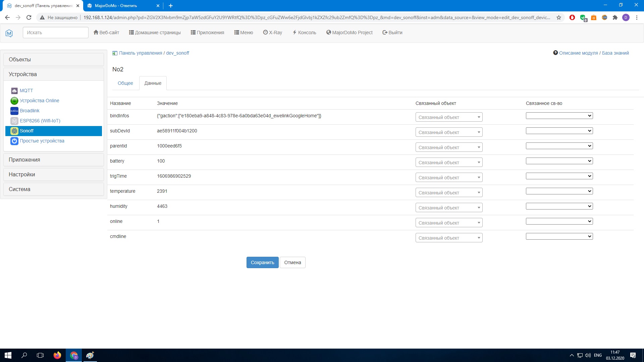Screen dimensions: 644x362
Task: Open the Консоль menu item
Action: 304,33
